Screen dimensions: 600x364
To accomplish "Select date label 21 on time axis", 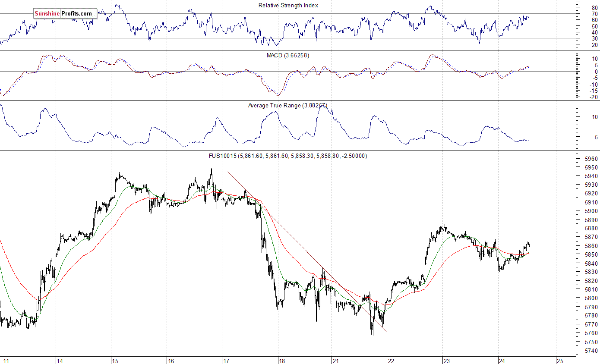I will (x=335, y=361).
